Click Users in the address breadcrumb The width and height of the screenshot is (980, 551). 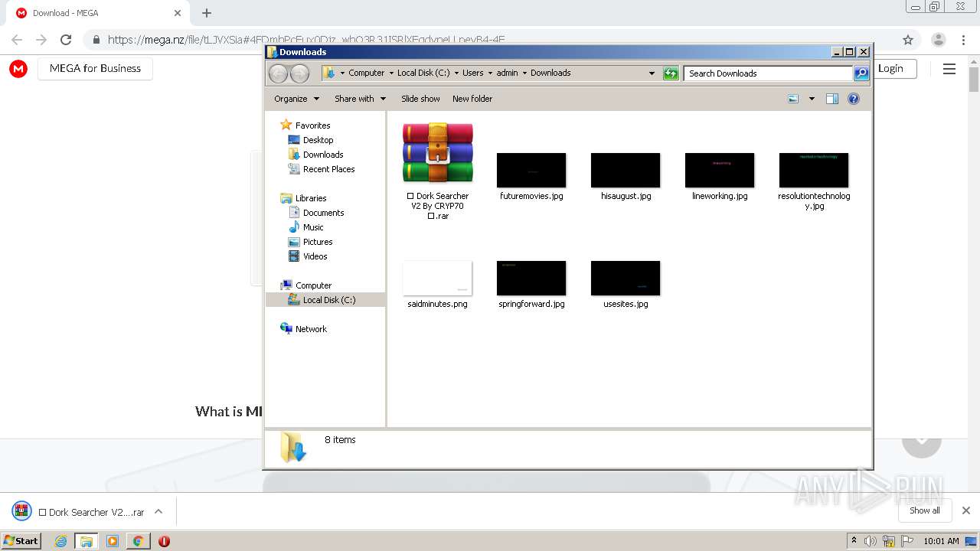point(472,73)
